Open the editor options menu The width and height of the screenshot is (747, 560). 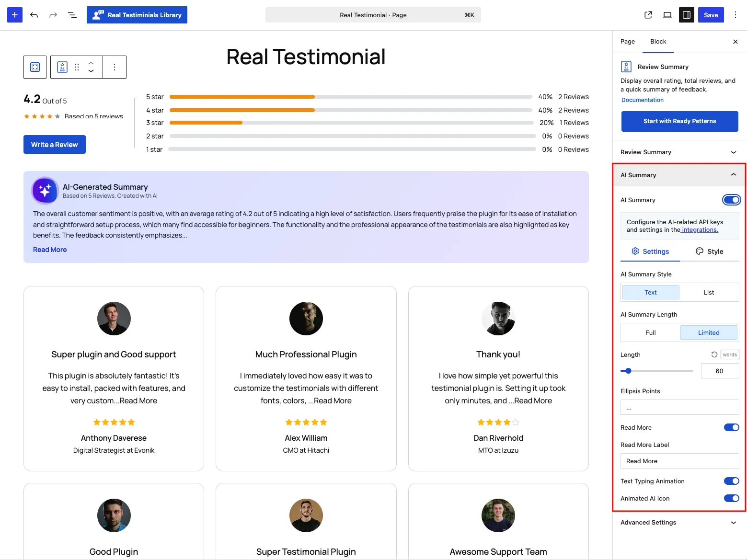coord(736,15)
